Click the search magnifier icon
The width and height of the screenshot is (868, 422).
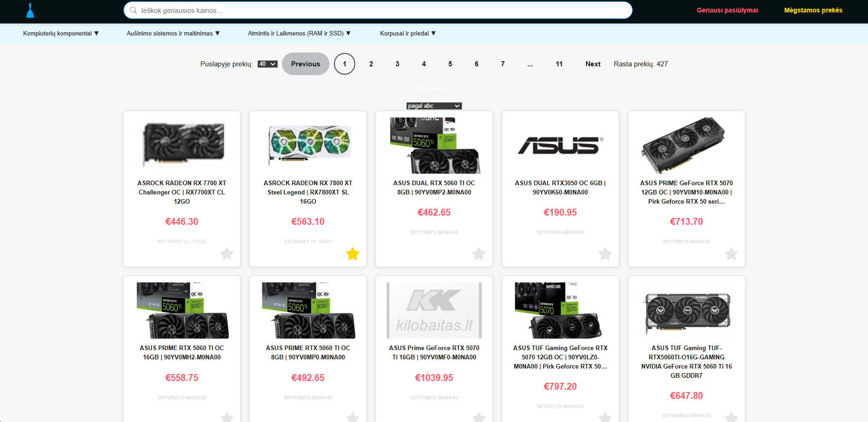(133, 10)
